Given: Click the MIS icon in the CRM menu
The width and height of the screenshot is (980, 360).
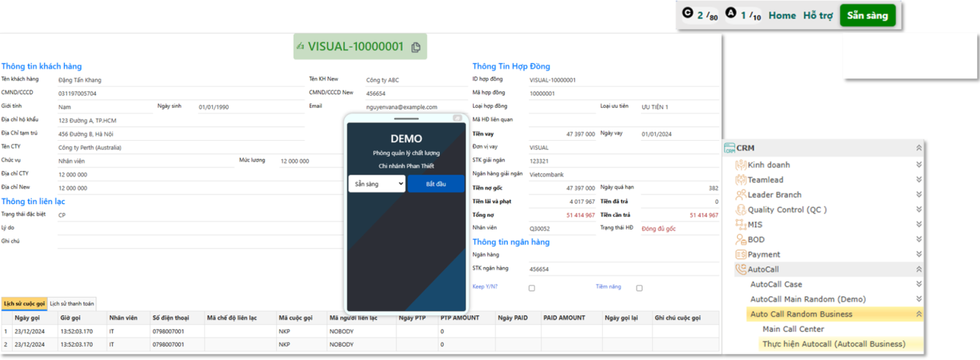Looking at the screenshot, I should (x=741, y=225).
